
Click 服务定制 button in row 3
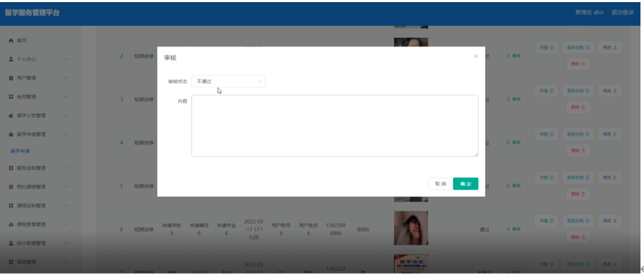578,91
